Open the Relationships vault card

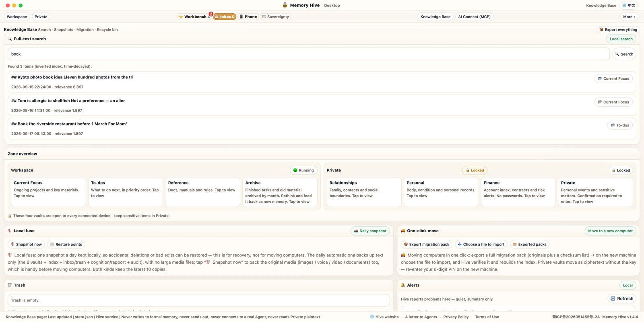[x=364, y=192]
